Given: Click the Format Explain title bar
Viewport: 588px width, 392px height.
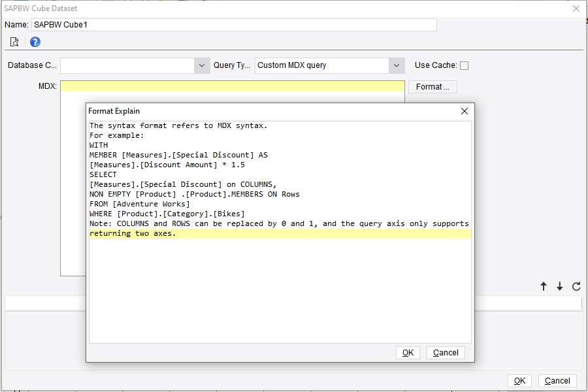Looking at the screenshot, I should tap(261, 110).
